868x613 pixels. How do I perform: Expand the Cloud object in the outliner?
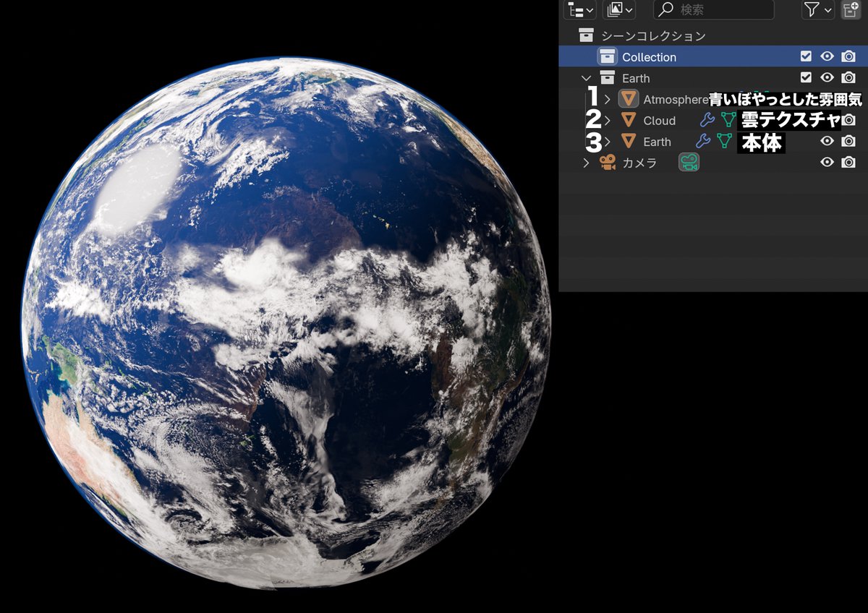click(608, 120)
